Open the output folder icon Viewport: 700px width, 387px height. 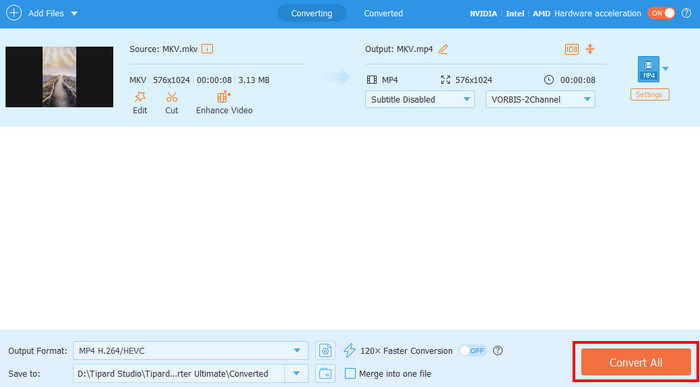(325, 374)
